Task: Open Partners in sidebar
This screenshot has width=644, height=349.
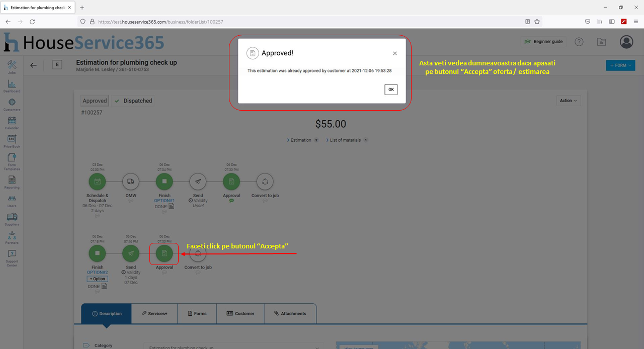Action: click(x=12, y=238)
